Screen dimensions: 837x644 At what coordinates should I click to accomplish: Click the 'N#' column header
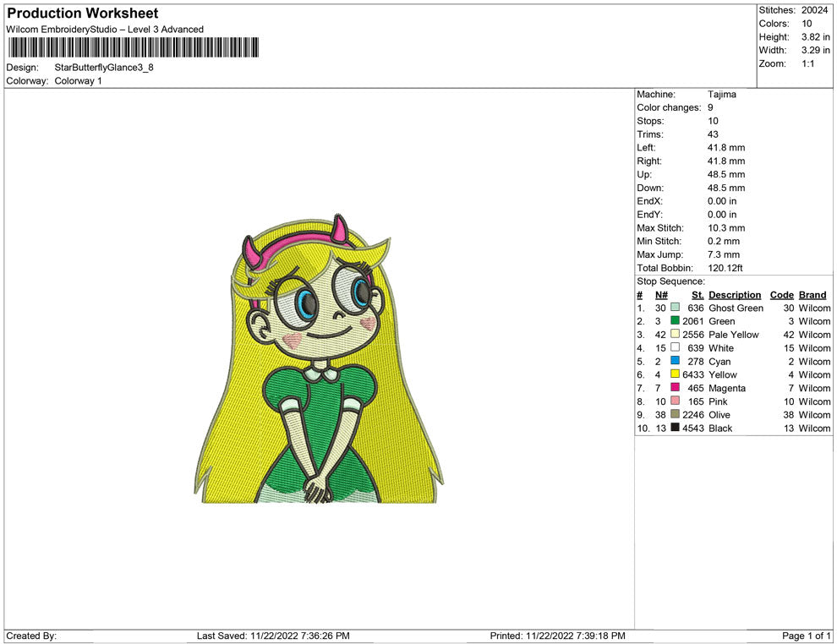point(661,295)
